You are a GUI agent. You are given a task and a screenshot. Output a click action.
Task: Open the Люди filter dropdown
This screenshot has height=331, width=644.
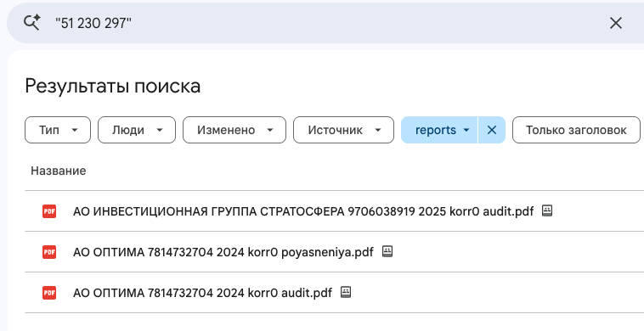point(136,130)
